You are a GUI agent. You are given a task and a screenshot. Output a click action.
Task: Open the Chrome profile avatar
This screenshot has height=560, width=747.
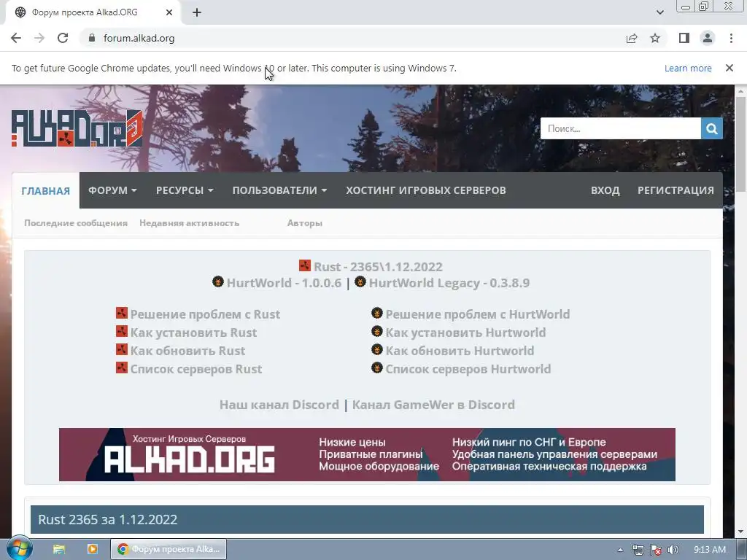(708, 38)
